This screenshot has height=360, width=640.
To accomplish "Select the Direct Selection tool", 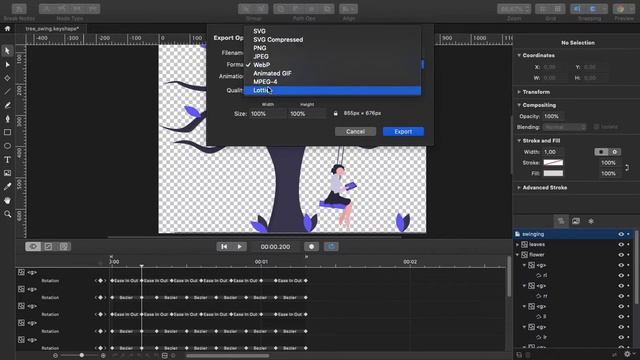I will [7, 64].
